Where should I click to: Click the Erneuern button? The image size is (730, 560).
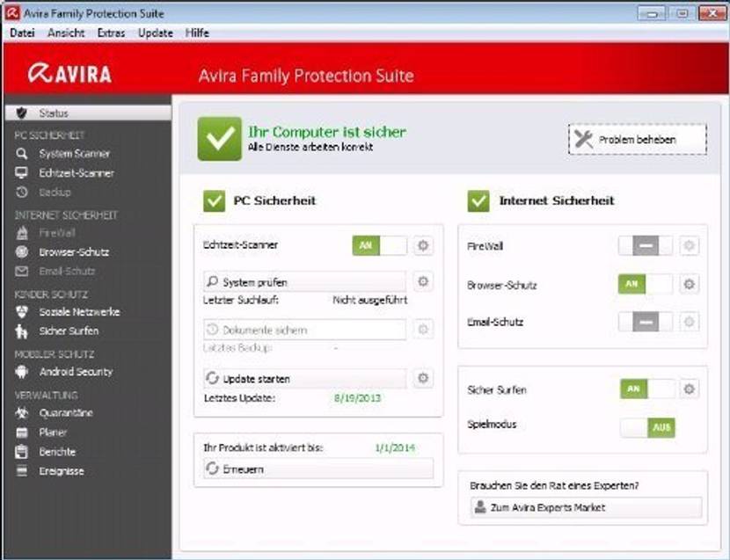318,469
